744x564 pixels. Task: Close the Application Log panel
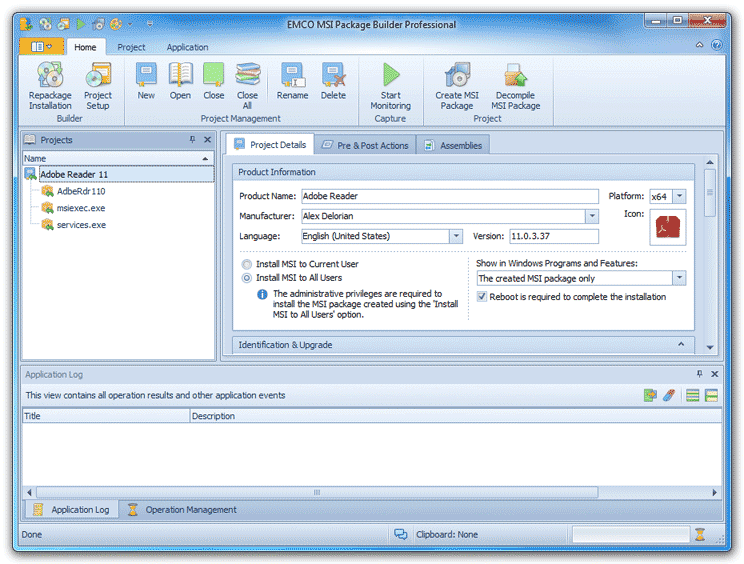(x=714, y=374)
